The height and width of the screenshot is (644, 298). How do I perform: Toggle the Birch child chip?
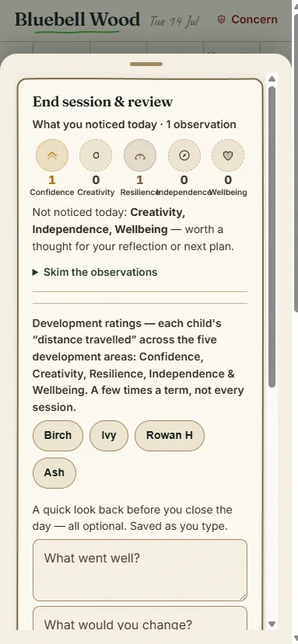click(58, 435)
